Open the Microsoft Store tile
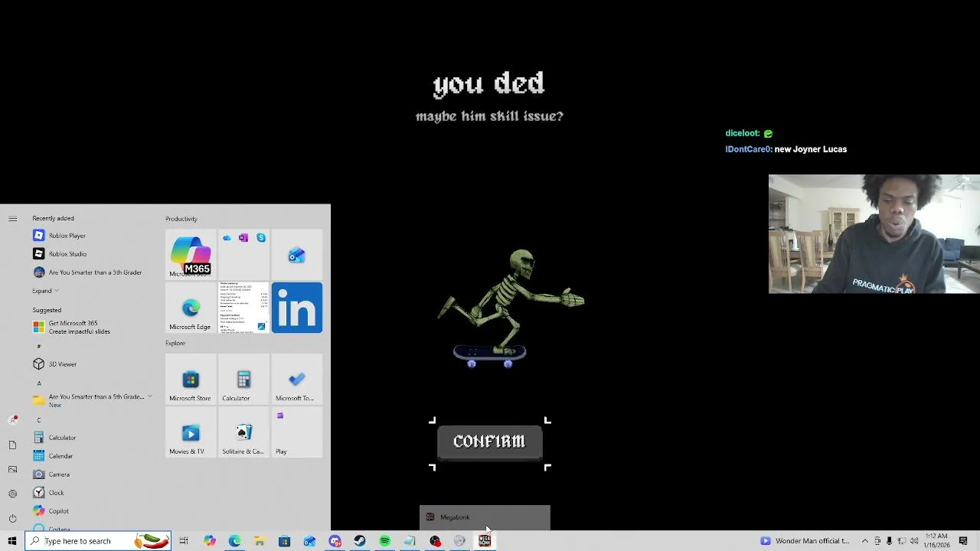Screen dimensions: 980x551 pyautogui.click(x=191, y=379)
